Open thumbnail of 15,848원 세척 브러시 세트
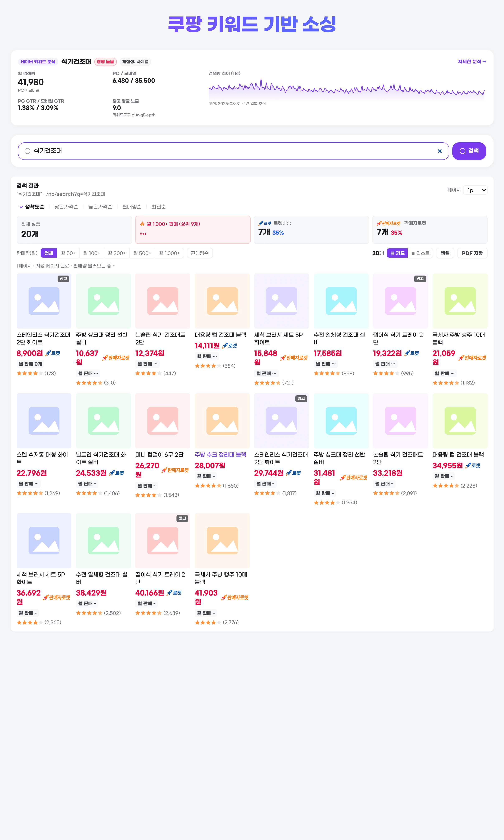This screenshot has width=504, height=840. [x=282, y=301]
